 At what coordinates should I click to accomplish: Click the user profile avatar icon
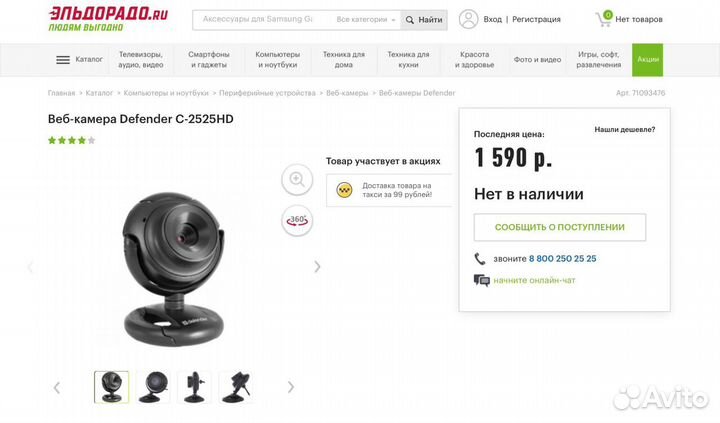[468, 19]
